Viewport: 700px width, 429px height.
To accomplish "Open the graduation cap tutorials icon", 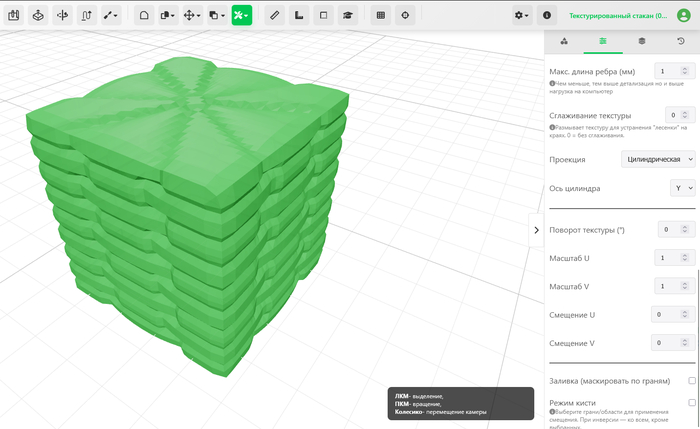I will tap(347, 15).
